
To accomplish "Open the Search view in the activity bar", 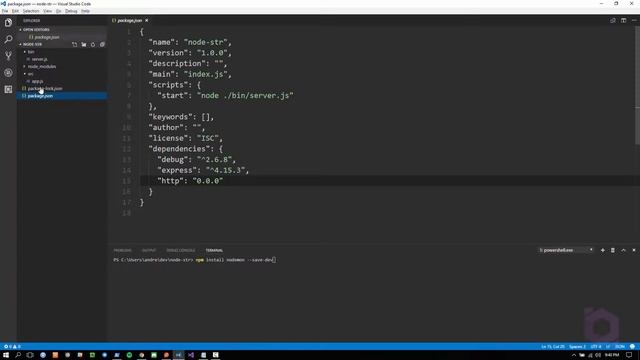I will (x=8, y=39).
